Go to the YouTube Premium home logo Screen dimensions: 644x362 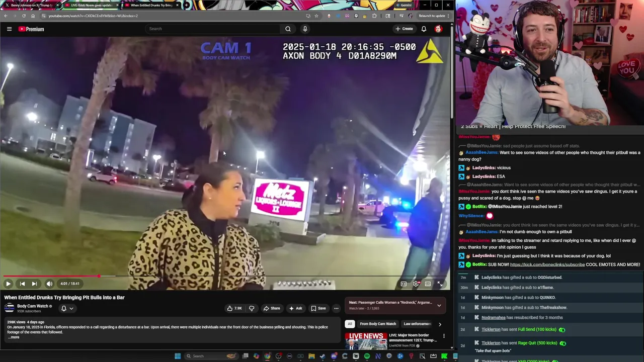coord(31,29)
